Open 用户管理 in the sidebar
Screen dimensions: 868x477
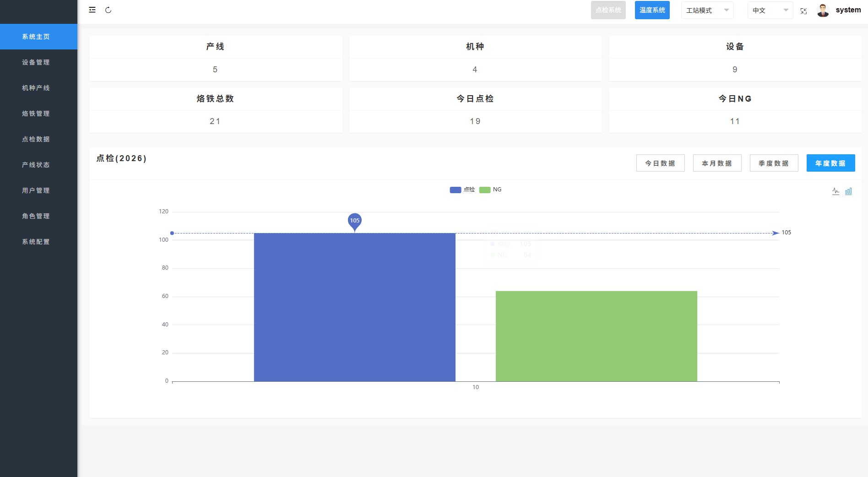tap(38, 190)
